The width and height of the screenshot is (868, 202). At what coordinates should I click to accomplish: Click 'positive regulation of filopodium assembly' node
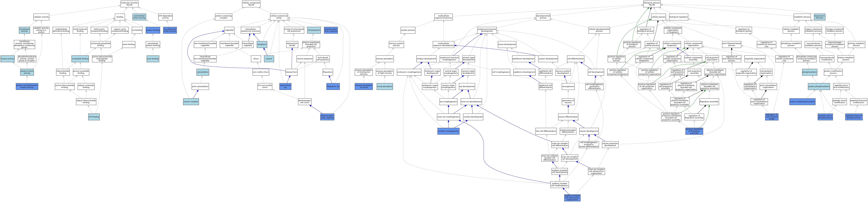tap(694, 131)
